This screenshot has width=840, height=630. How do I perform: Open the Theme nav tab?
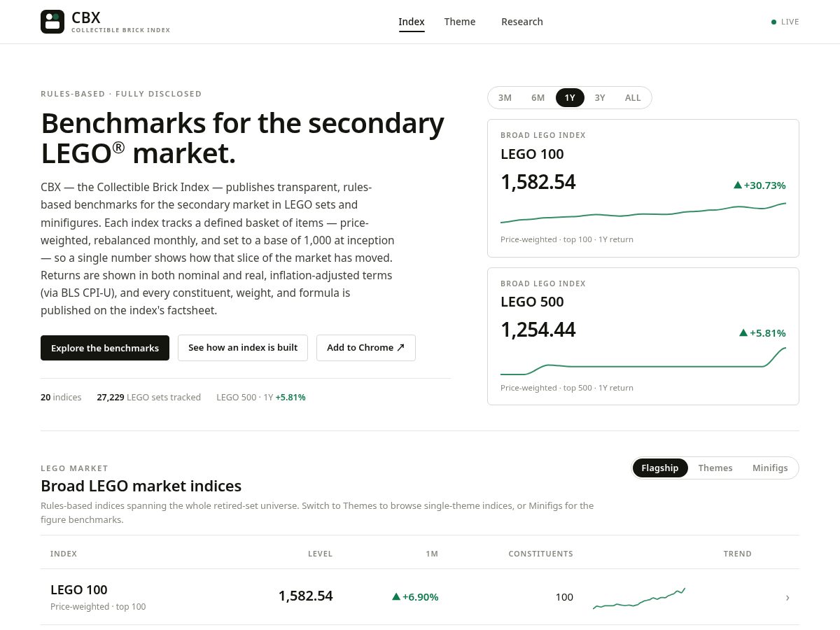click(460, 22)
